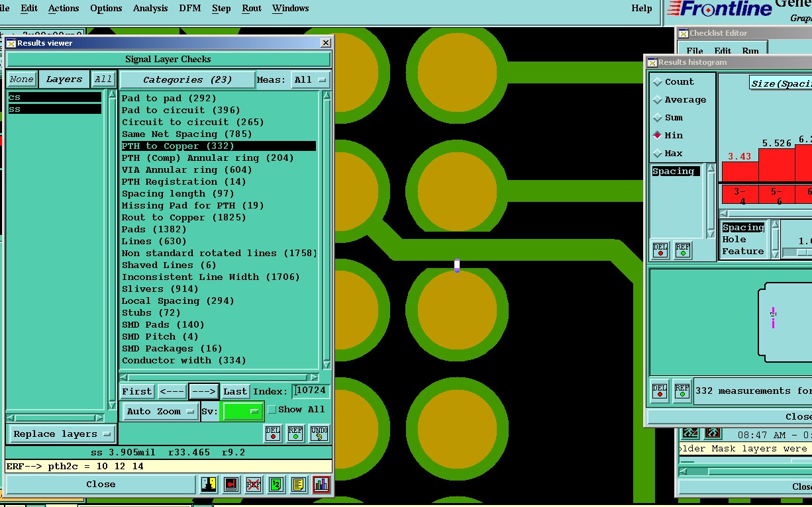Click the REF icon in Results viewer
The image size is (812, 507).
coord(295,434)
